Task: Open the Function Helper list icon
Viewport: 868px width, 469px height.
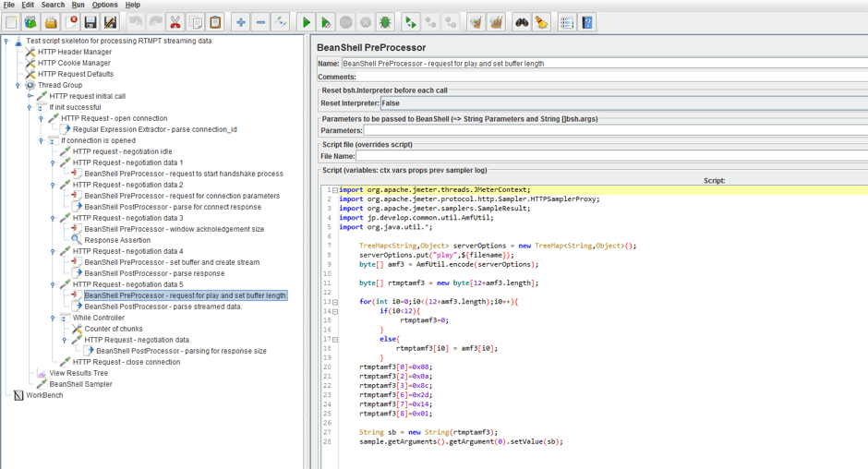Action: (567, 23)
